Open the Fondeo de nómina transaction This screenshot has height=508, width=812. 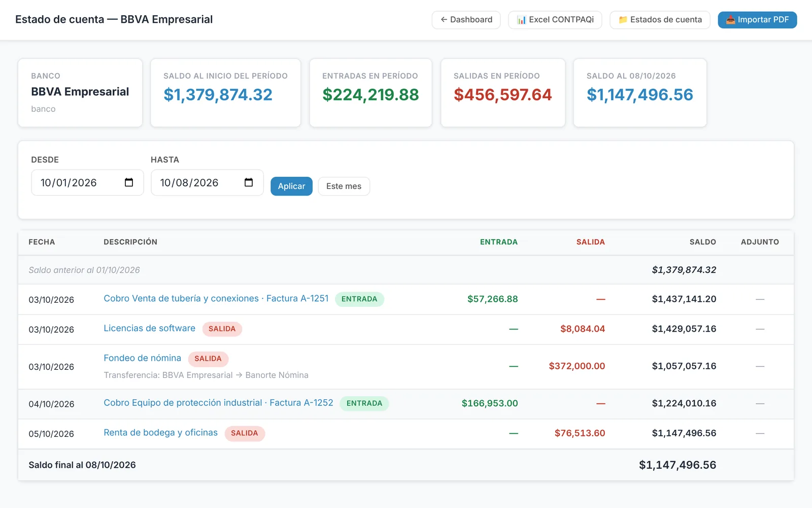(142, 358)
